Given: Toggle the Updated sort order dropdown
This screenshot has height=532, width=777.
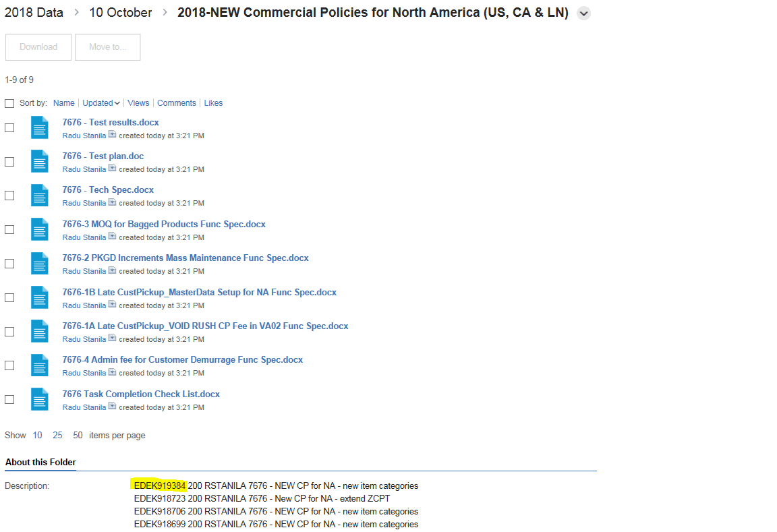Looking at the screenshot, I should point(101,103).
